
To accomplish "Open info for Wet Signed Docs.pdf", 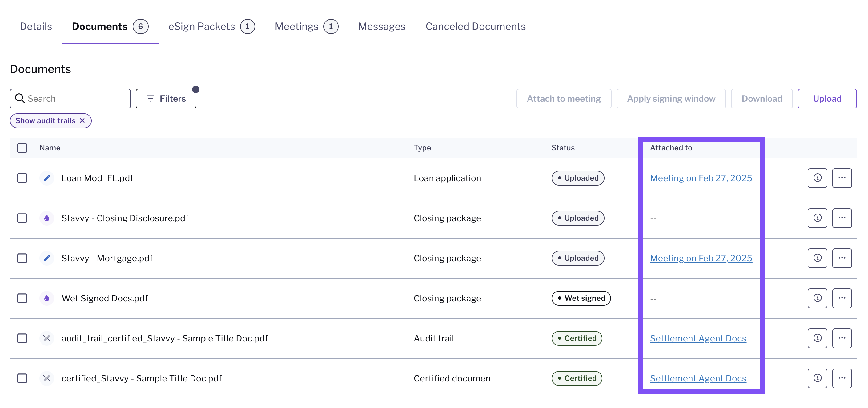I will coord(817,298).
